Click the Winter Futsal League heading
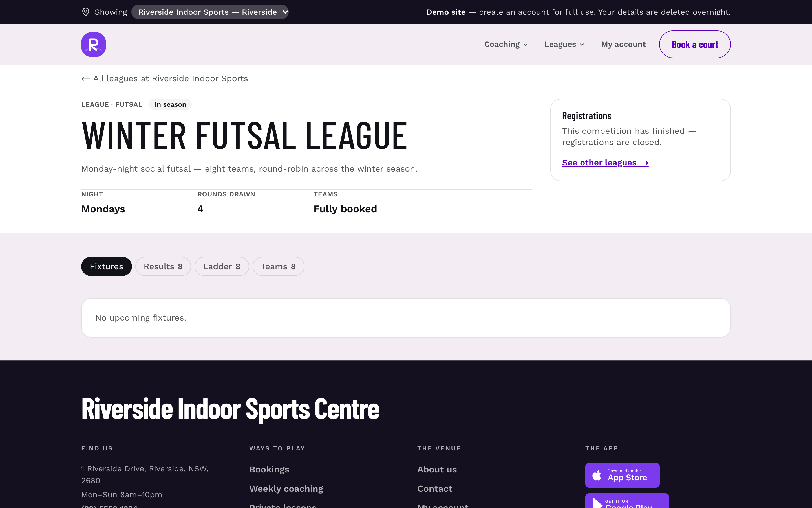Viewport: 812px width, 508px height. 245,136
